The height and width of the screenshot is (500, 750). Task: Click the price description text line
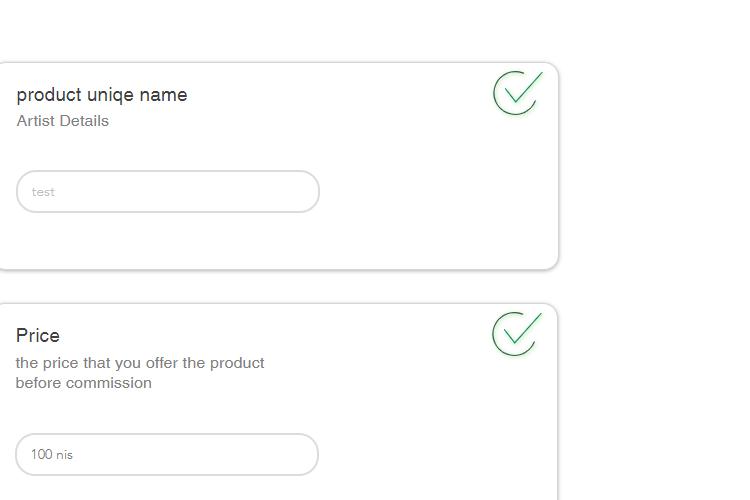(x=140, y=363)
